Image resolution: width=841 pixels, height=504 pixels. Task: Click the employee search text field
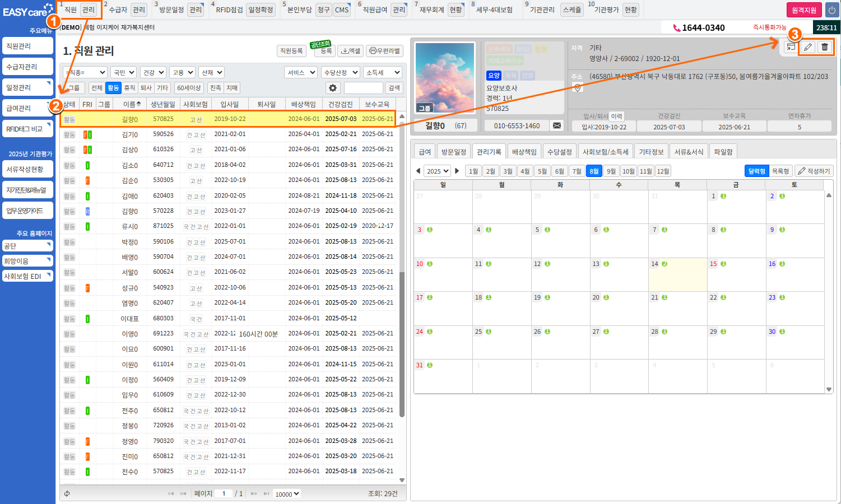tap(363, 88)
